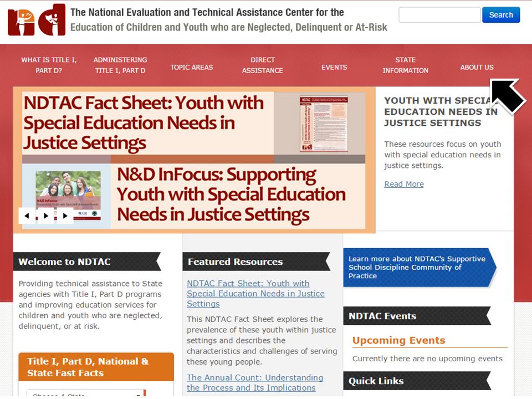Click the fact sheet document thumbnail

tap(324, 124)
